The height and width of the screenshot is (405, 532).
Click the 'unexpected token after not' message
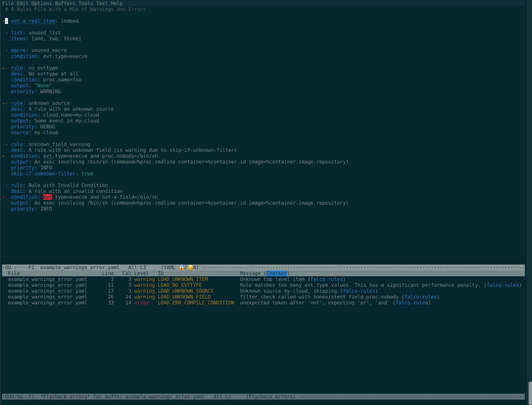coord(315,303)
